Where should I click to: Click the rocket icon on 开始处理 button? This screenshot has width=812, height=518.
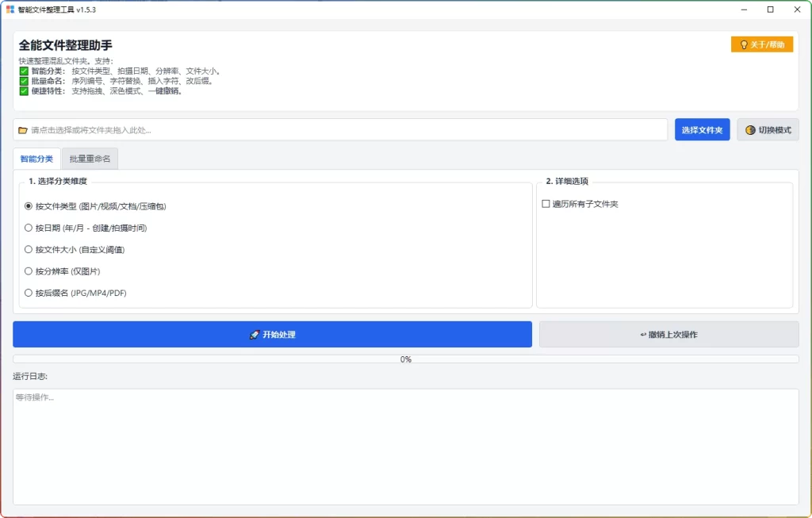pos(254,334)
